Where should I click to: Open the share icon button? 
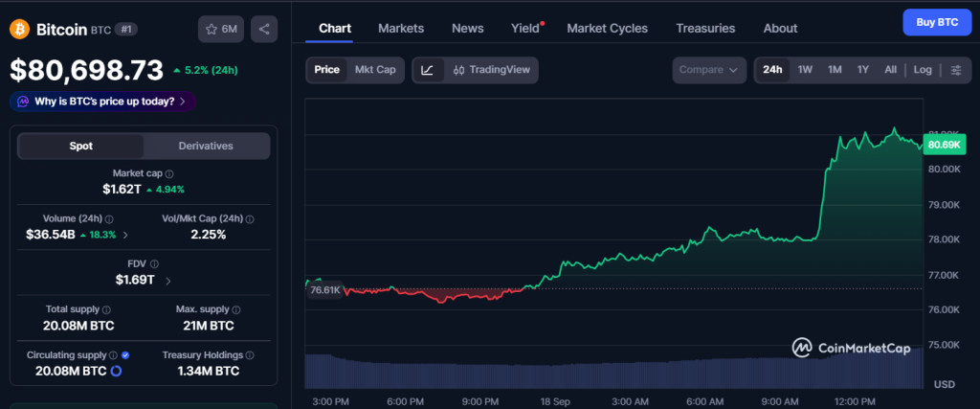point(264,29)
